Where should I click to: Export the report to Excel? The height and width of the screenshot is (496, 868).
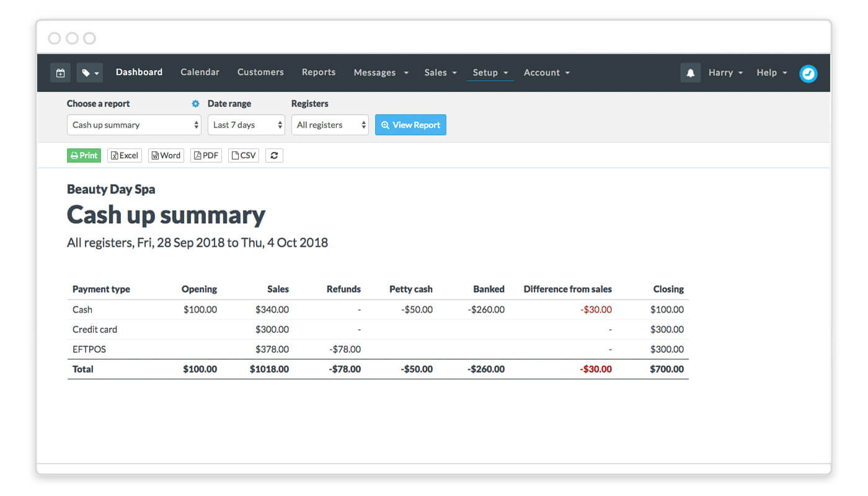124,155
